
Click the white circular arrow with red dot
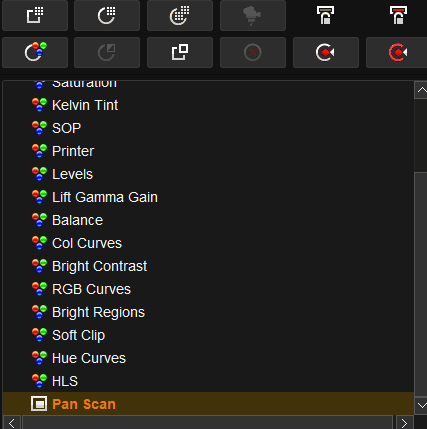(x=326, y=52)
